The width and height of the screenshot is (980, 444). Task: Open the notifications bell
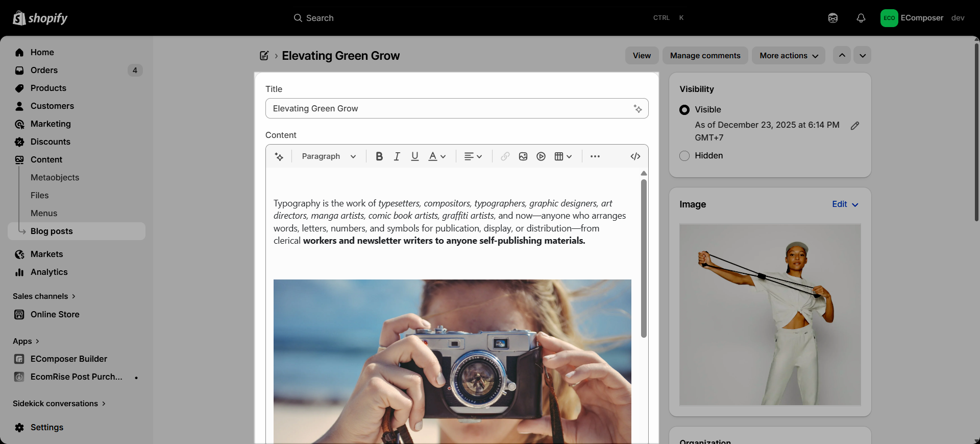[861, 18]
